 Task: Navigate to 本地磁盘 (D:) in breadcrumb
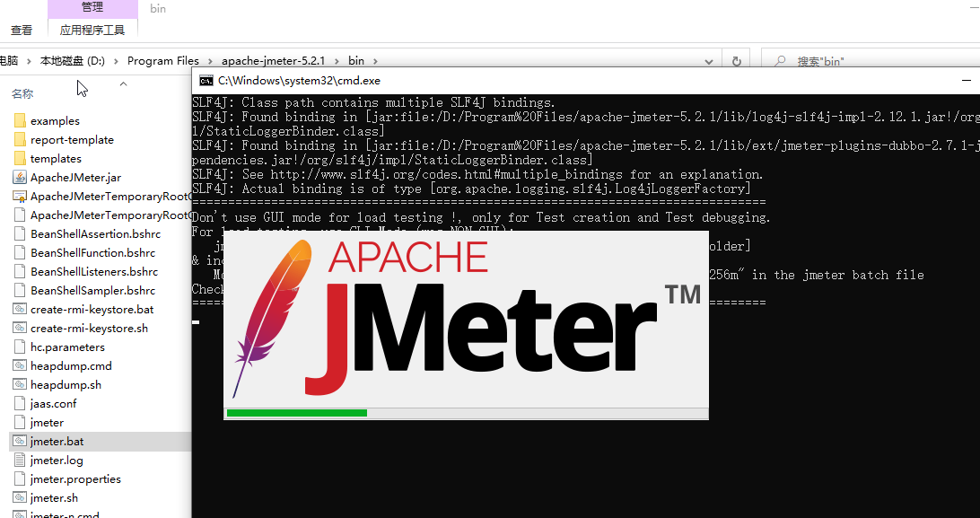73,61
